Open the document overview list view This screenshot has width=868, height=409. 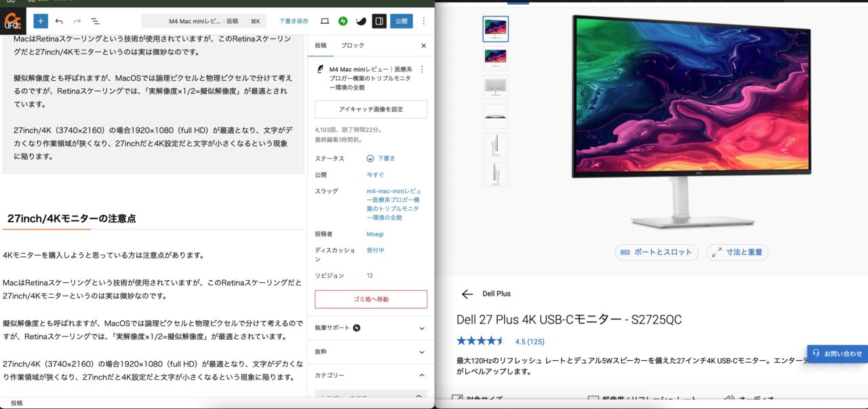(95, 21)
